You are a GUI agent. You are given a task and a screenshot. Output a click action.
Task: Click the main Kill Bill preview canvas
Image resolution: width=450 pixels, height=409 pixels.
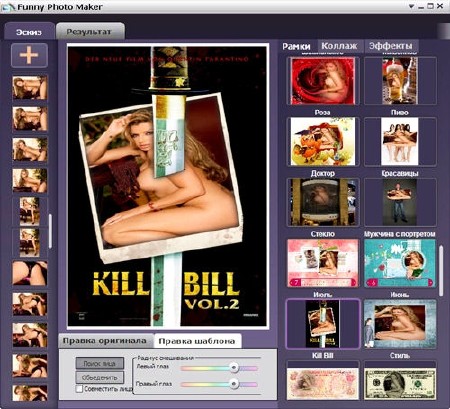click(x=168, y=186)
